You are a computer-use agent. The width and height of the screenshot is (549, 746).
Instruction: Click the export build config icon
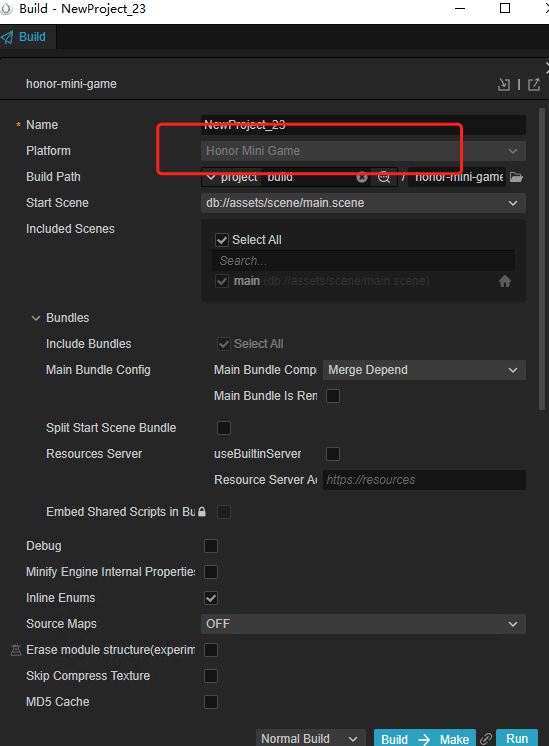(534, 85)
